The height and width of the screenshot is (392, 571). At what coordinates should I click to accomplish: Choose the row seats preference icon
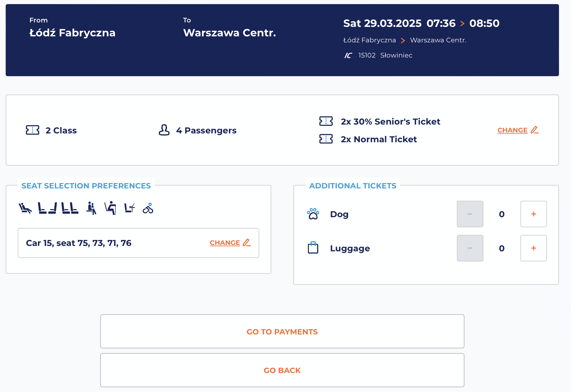[70, 208]
